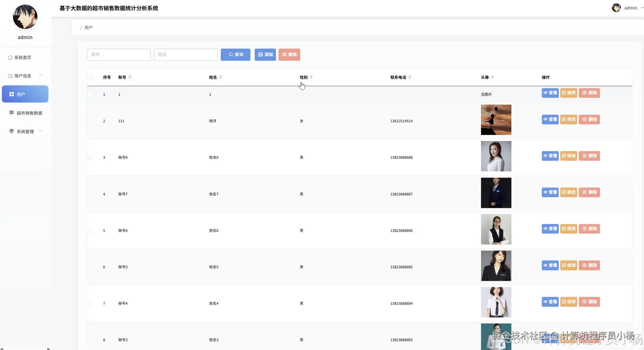The width and height of the screenshot is (644, 350).
Task: Edit the 账号6 row
Action: (568, 229)
